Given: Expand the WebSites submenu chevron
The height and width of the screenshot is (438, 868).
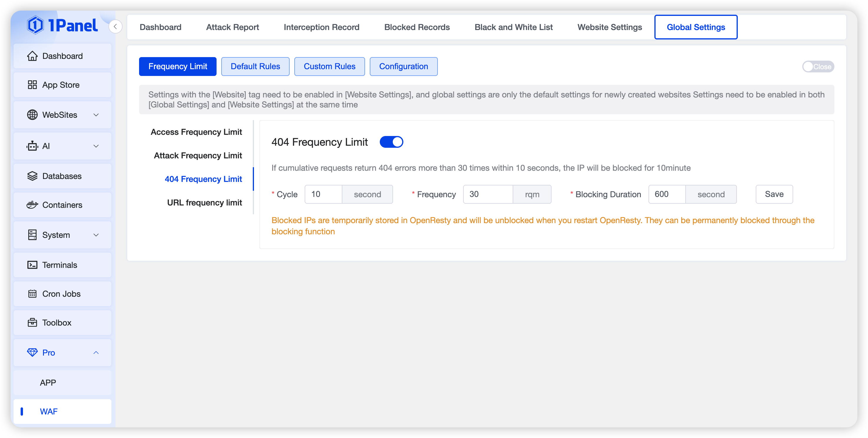Looking at the screenshot, I should click(96, 115).
